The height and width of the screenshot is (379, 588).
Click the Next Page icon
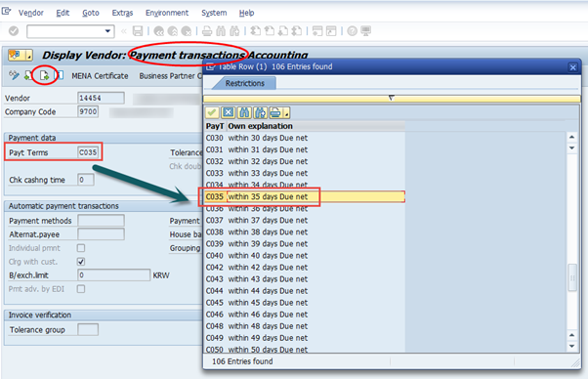[283, 31]
